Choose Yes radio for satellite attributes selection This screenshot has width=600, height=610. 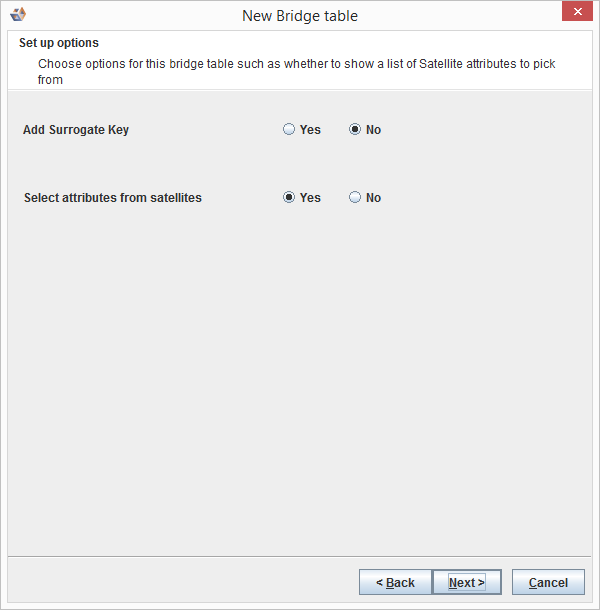[x=289, y=198]
